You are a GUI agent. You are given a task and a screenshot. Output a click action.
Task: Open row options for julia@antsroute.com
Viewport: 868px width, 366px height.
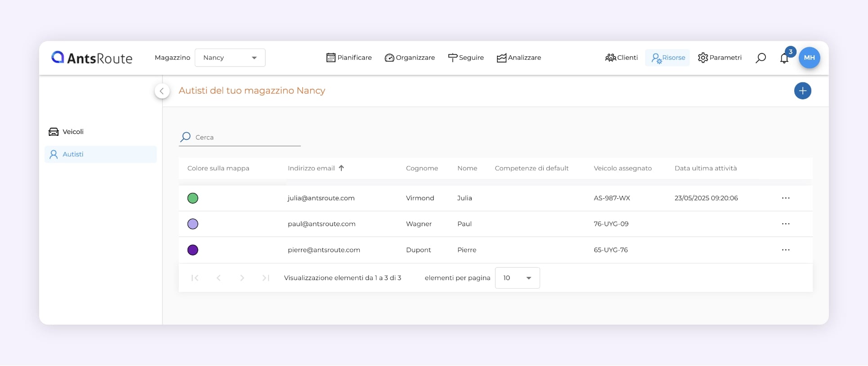(x=785, y=198)
